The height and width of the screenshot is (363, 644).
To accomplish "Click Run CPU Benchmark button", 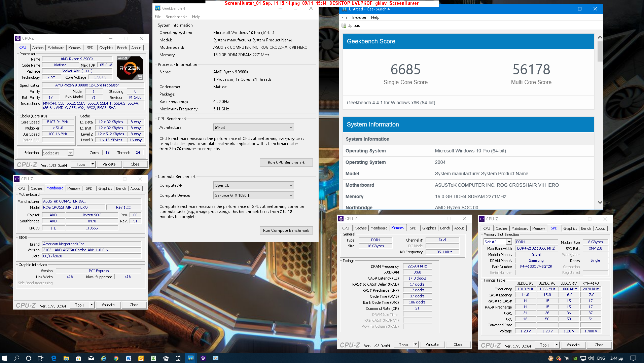I will (x=286, y=162).
